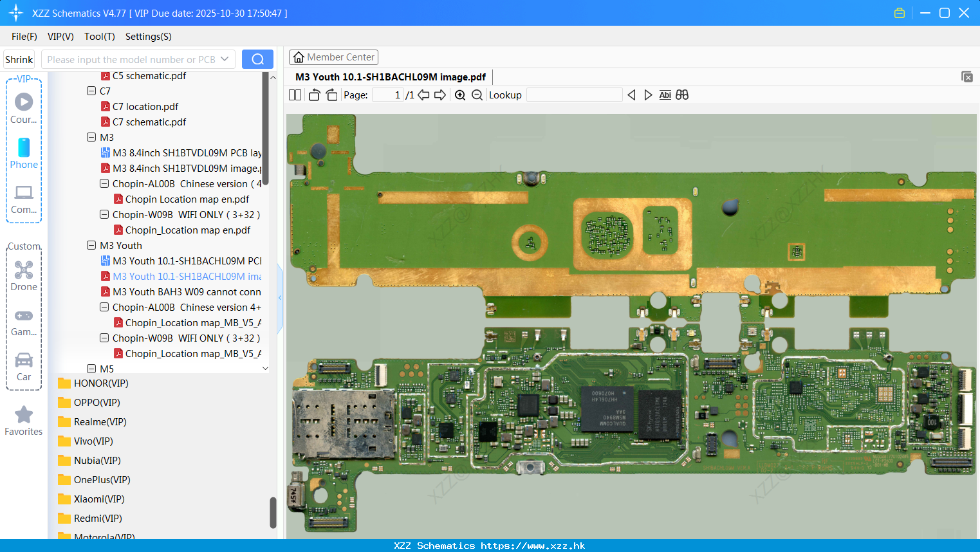Click the binoculars search icon
This screenshot has width=980, height=552.
tap(682, 95)
